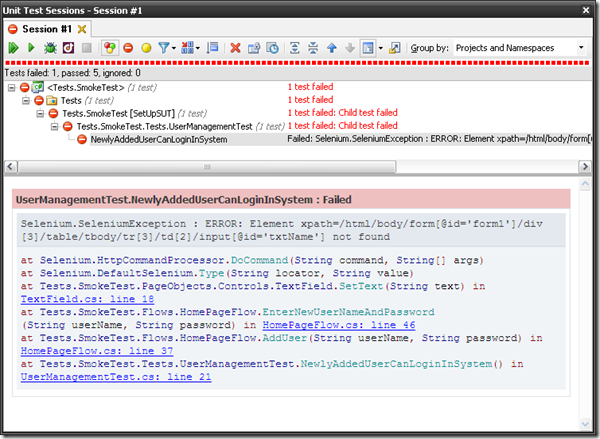
Task: Toggle failed tests filter red icon
Action: point(128,48)
